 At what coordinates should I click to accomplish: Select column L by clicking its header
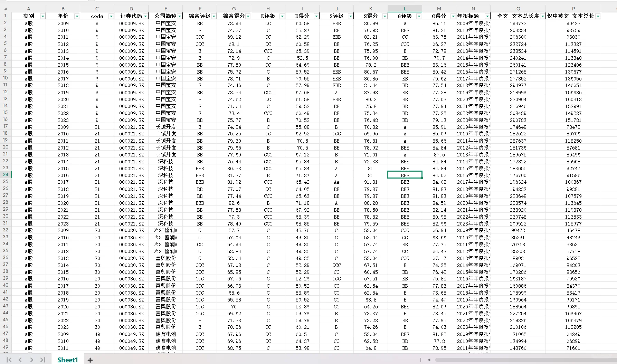coord(405,8)
